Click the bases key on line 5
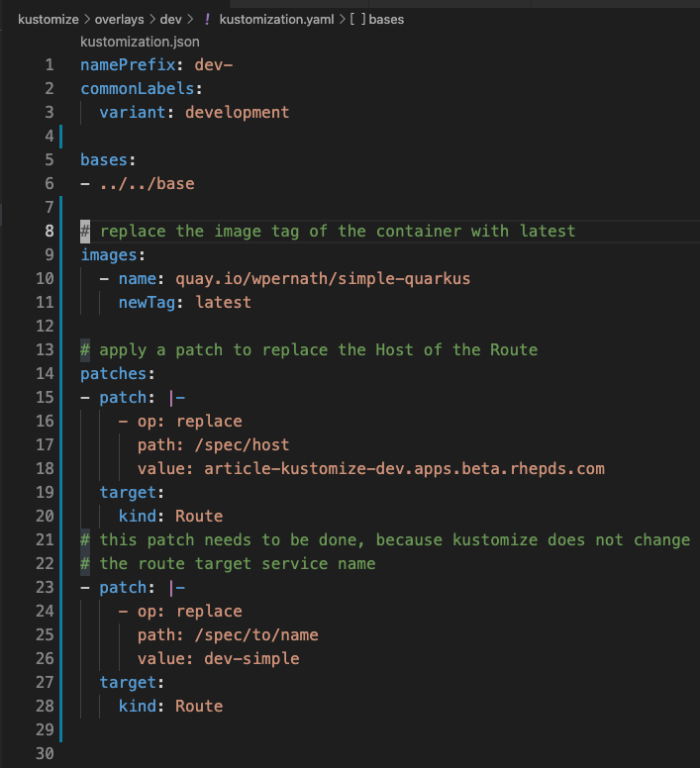 point(104,159)
